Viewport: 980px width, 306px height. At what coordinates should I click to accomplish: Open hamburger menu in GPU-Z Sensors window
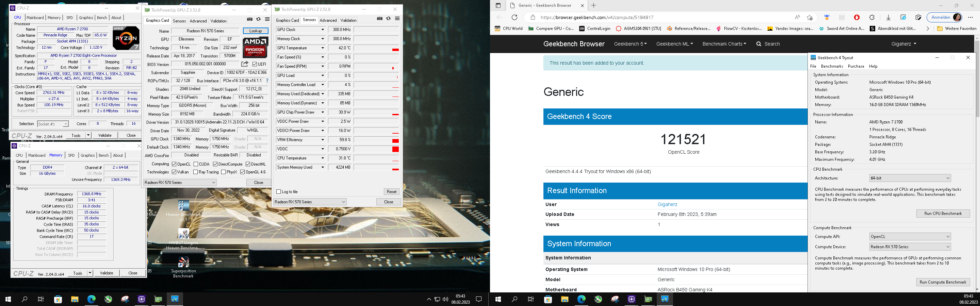tap(397, 18)
